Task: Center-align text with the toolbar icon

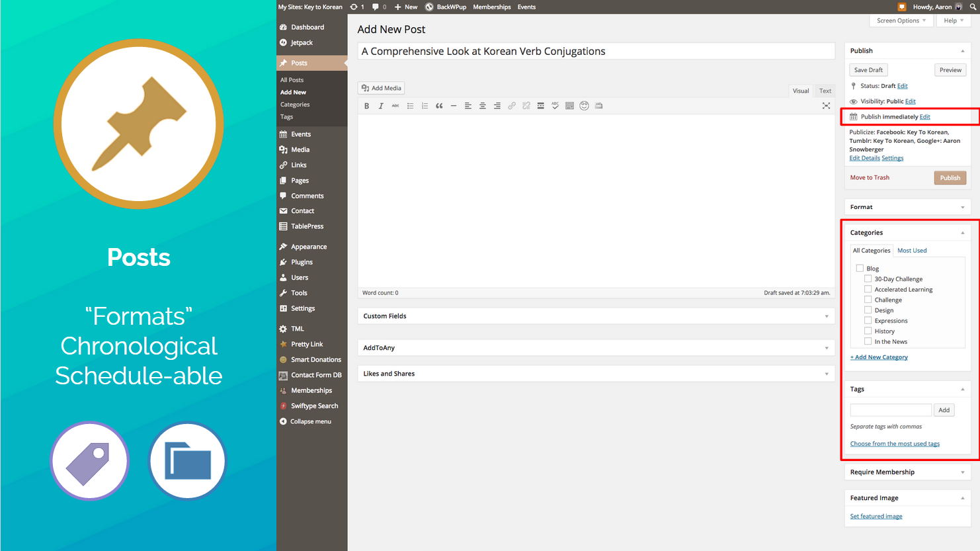Action: (482, 106)
